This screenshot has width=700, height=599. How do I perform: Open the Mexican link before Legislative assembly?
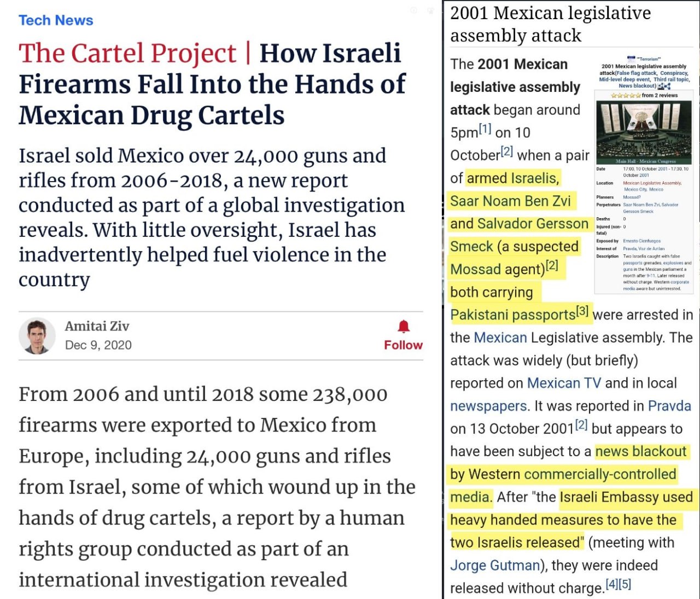coord(500,338)
